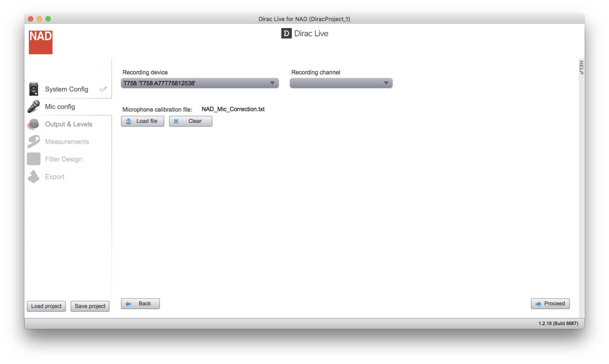This screenshot has width=609, height=364.
Task: Click Save project button bottom-left
Action: 90,306
